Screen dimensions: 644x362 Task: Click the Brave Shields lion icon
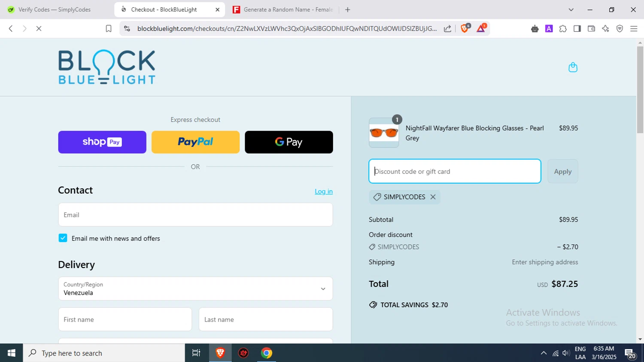(x=465, y=28)
